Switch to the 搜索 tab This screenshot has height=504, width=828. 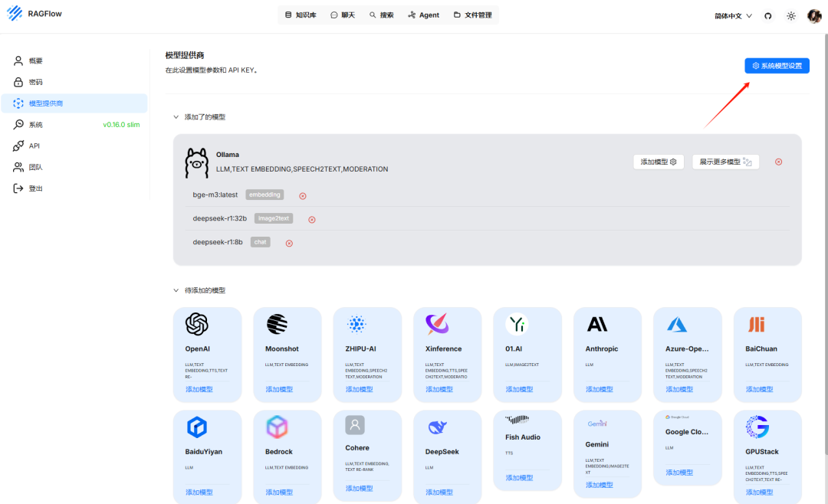click(x=381, y=15)
